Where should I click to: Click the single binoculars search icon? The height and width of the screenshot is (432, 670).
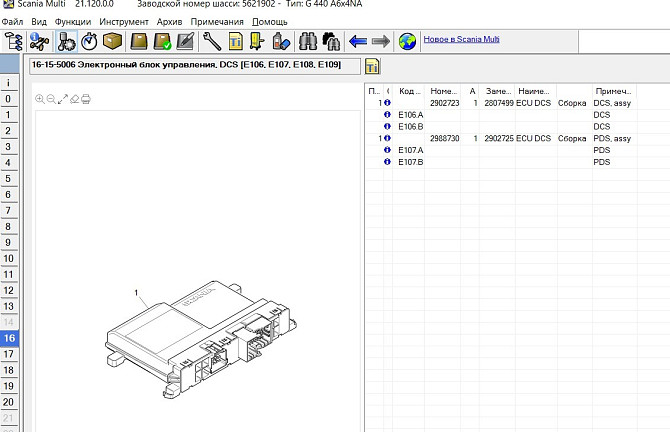[308, 41]
